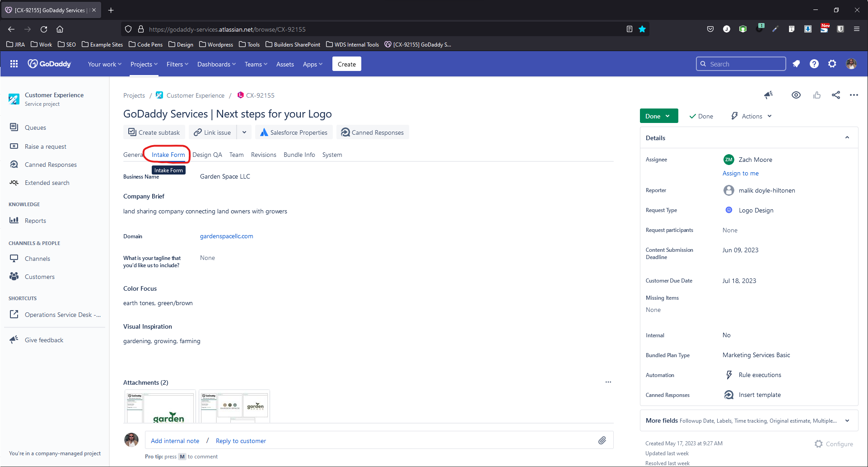Share this issue using the share icon
Image resolution: width=868 pixels, height=467 pixels.
[836, 95]
